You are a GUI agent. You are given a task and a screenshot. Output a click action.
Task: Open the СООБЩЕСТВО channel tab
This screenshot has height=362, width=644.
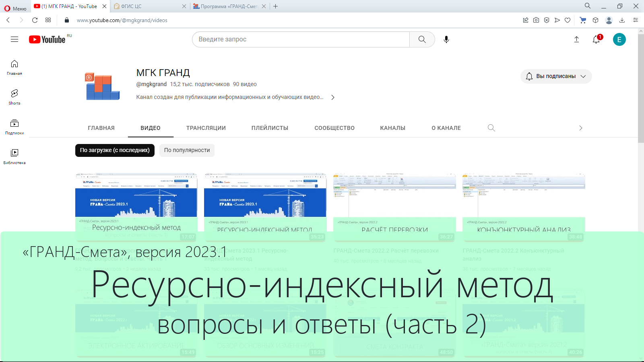click(334, 128)
